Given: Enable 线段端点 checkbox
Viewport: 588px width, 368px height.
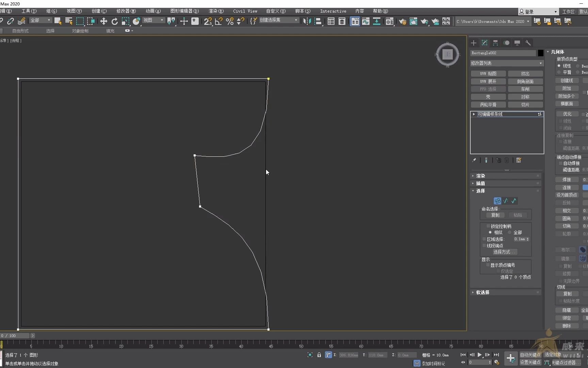Looking at the screenshot, I should 485,245.
